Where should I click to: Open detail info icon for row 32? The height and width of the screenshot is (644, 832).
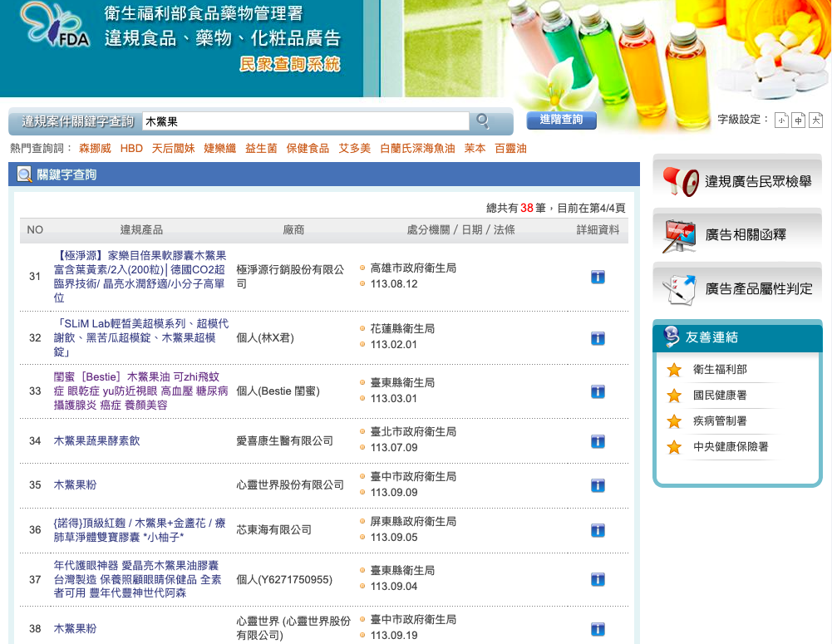(x=597, y=338)
